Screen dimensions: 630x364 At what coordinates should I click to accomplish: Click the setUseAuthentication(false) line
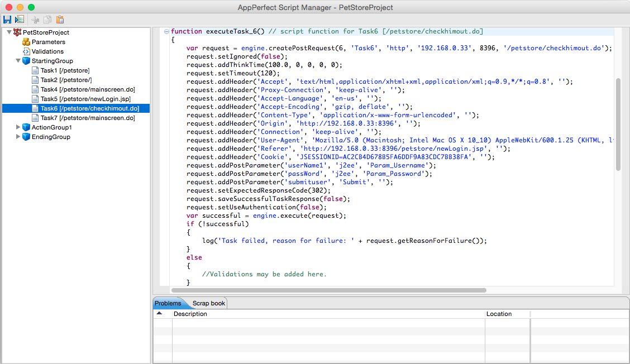(x=257, y=207)
